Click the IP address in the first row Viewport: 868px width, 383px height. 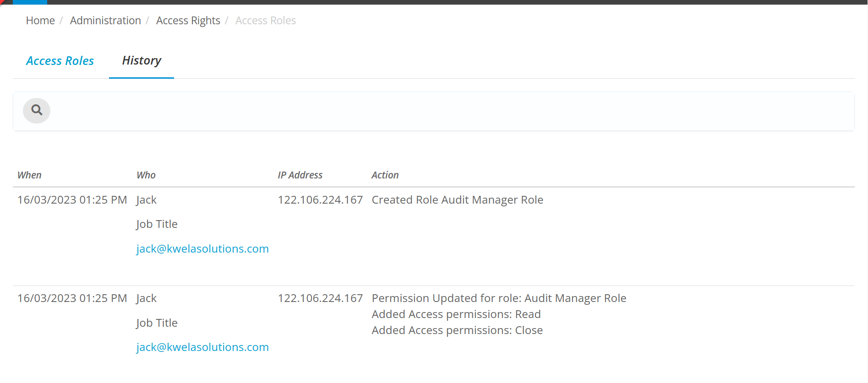coord(320,200)
